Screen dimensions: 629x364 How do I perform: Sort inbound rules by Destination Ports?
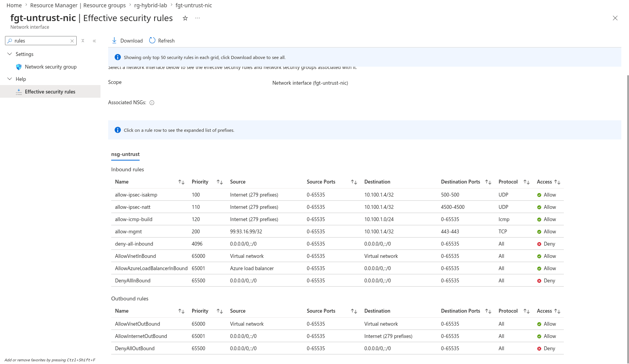tap(488, 182)
